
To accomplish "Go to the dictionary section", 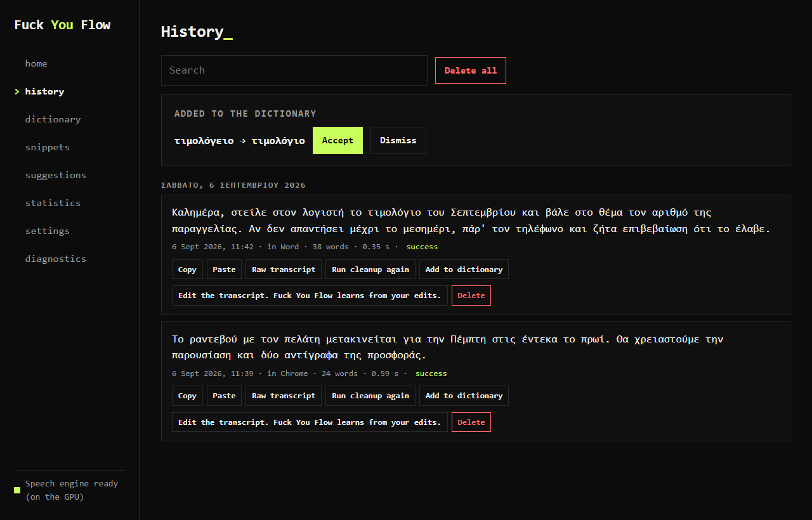I will [53, 119].
